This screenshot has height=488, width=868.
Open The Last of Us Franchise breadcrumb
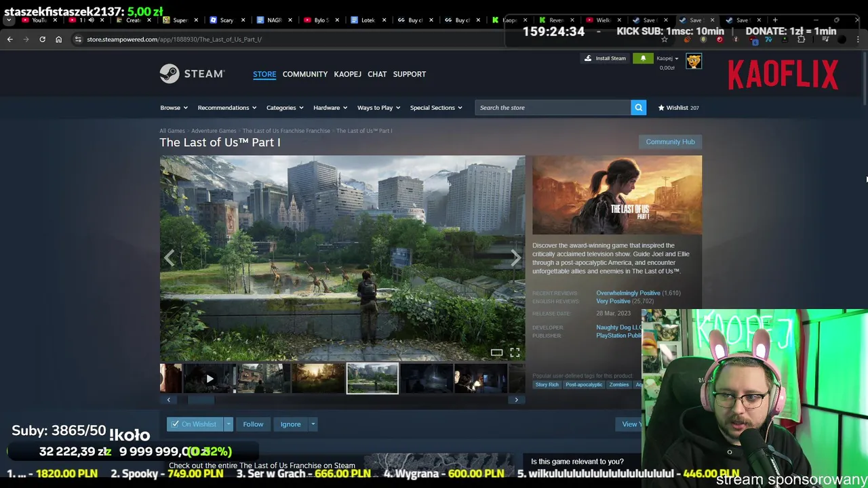286,131
